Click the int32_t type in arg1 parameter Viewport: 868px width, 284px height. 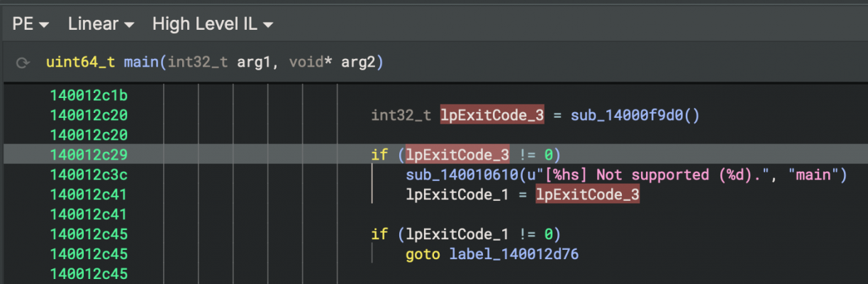click(198, 62)
